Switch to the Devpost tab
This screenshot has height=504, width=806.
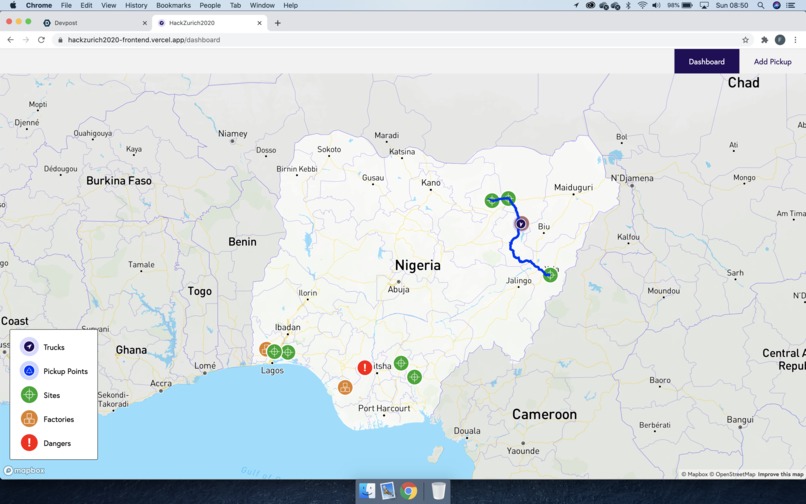(93, 23)
